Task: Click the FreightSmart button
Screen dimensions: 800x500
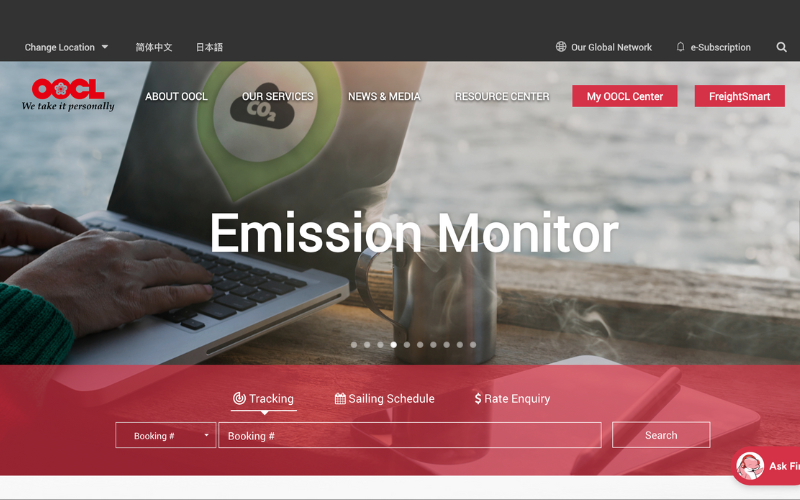Action: [739, 96]
